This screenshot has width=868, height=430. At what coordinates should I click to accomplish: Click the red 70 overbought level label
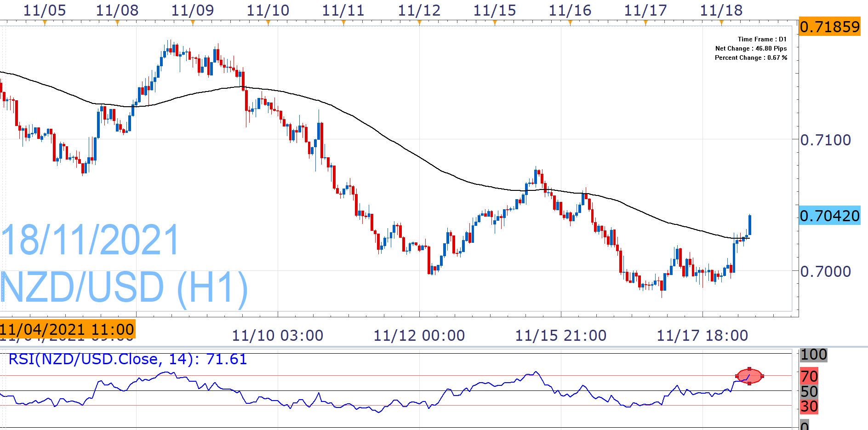pyautogui.click(x=809, y=376)
